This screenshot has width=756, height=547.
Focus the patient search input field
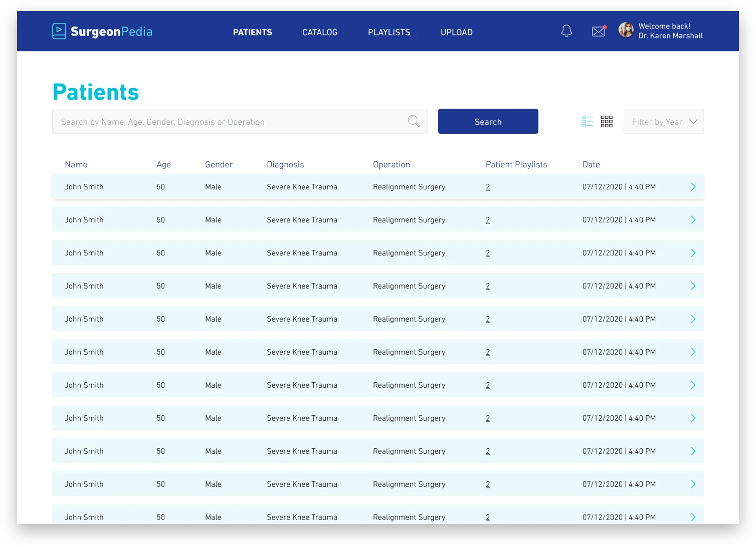[x=240, y=121]
